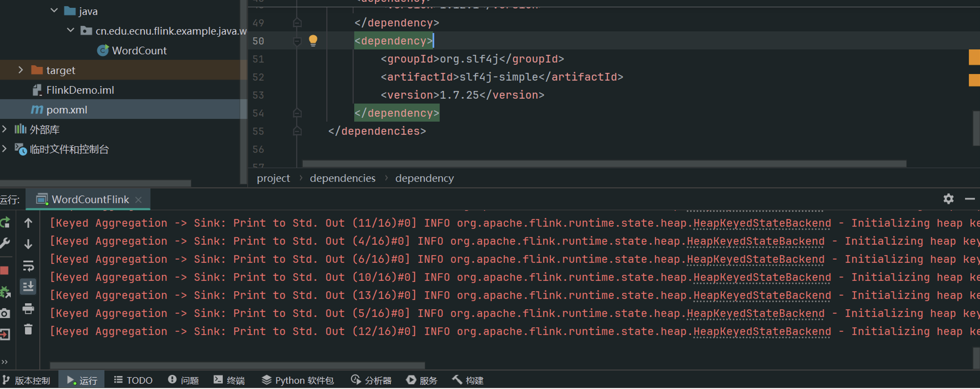Click fold marker at line 55 dependencies
The width and height of the screenshot is (980, 389).
tap(297, 131)
